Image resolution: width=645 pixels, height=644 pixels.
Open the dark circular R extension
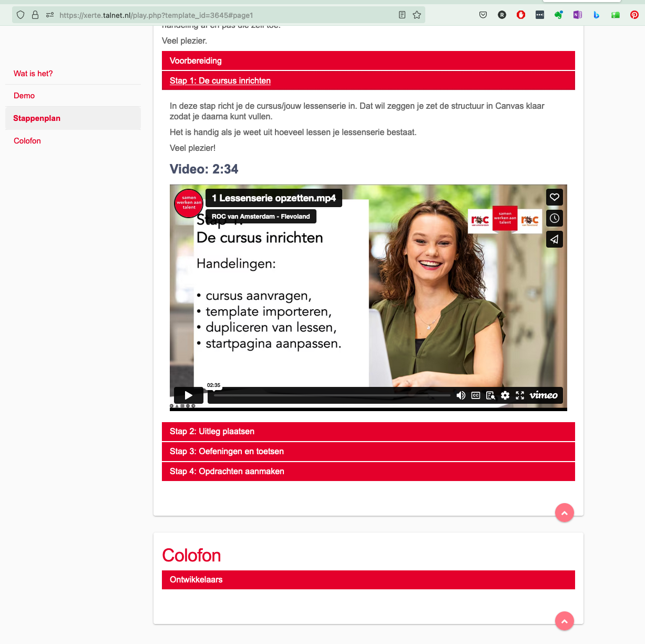pos(502,15)
